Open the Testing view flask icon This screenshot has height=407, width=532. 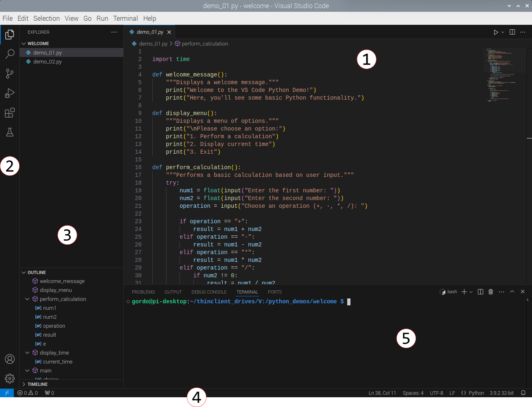(x=9, y=132)
